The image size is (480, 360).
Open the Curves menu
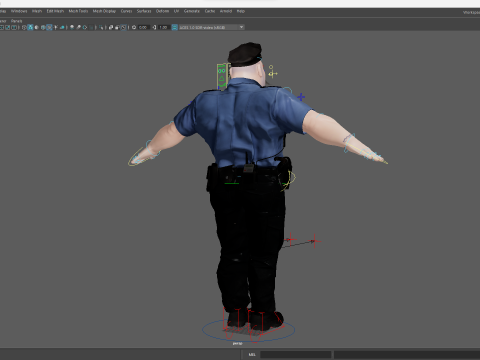[126, 11]
